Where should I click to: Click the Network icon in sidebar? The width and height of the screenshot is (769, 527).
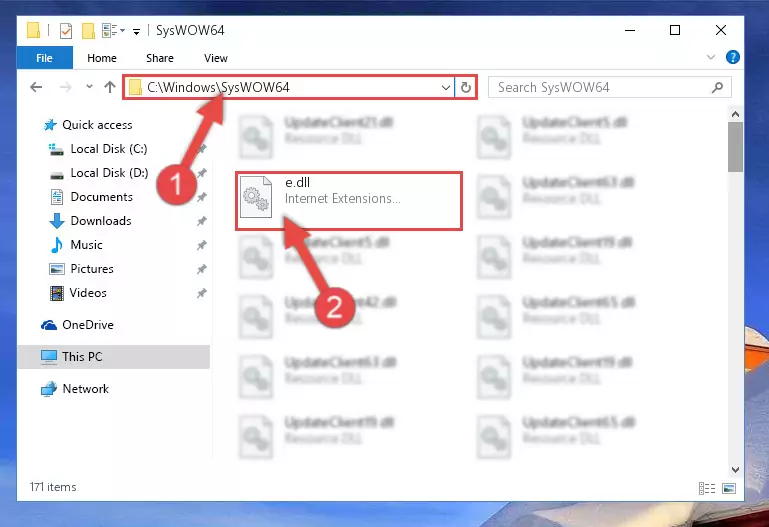[x=49, y=389]
